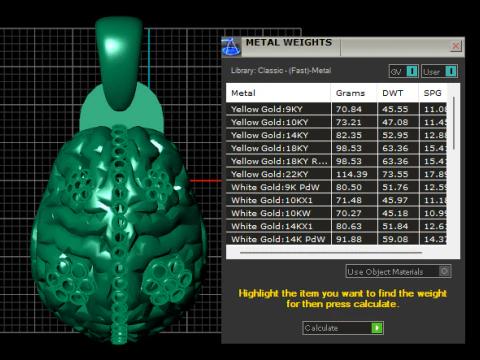The image size is (480, 360).
Task: Click the Metal Weights scale icon
Action: [x=231, y=47]
